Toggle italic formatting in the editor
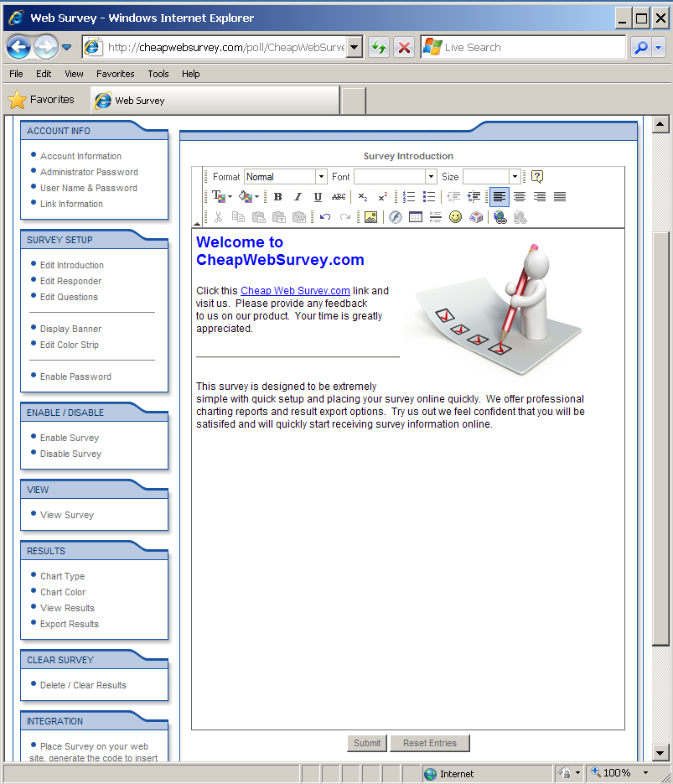This screenshot has height=784, width=673. [298, 197]
